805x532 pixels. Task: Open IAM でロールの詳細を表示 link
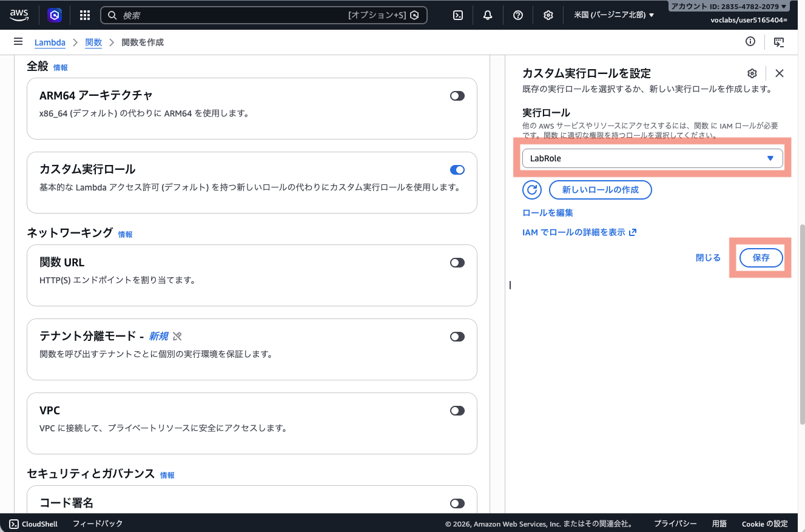(x=574, y=232)
